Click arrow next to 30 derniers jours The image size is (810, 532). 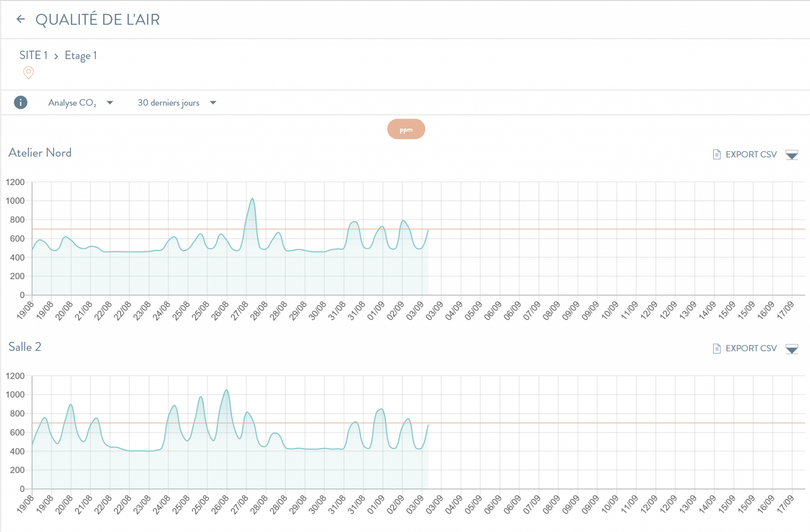213,103
